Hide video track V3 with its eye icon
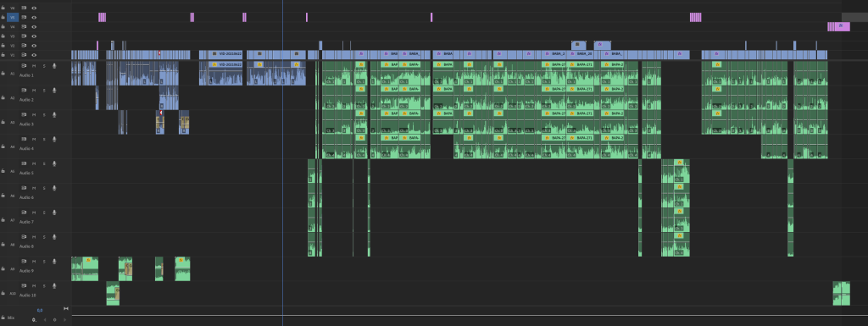This screenshot has height=326, width=868. [34, 36]
